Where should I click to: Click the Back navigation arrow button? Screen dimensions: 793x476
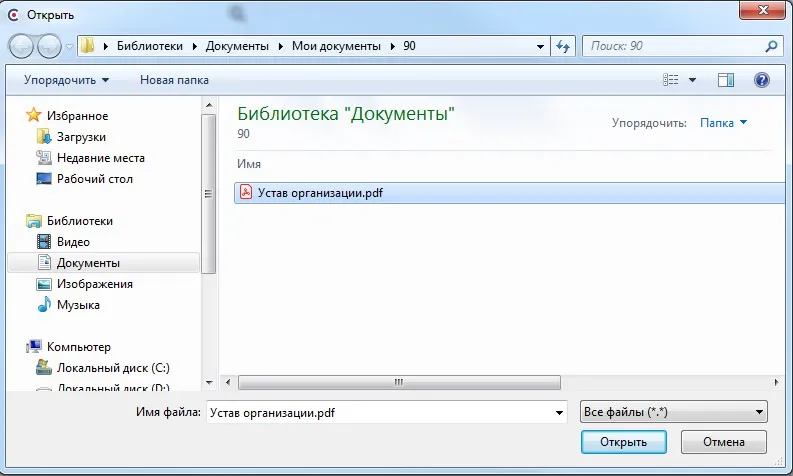pos(21,47)
